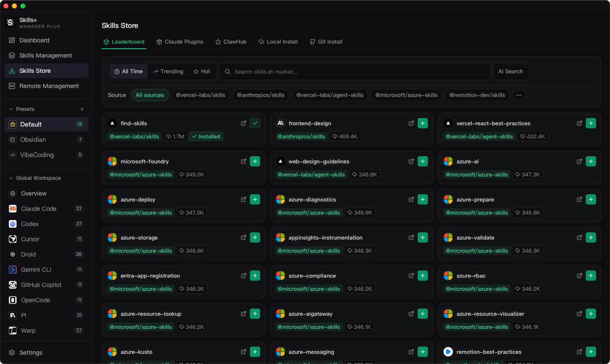Add the web-design-guidelines skill

tap(423, 161)
